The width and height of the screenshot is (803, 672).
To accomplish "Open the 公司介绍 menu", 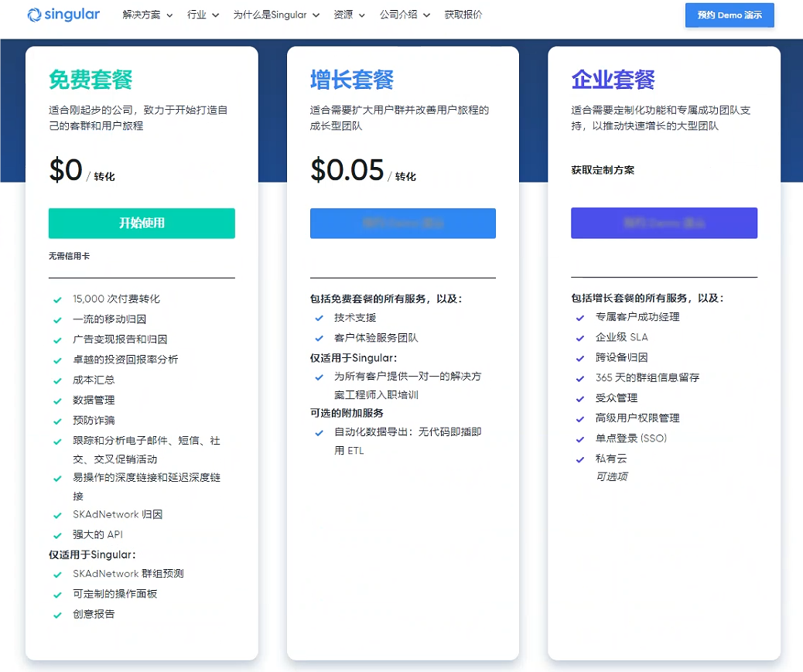I will (398, 15).
